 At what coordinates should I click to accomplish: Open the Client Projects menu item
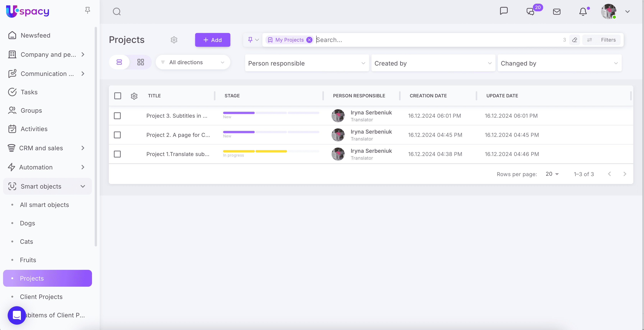41,297
